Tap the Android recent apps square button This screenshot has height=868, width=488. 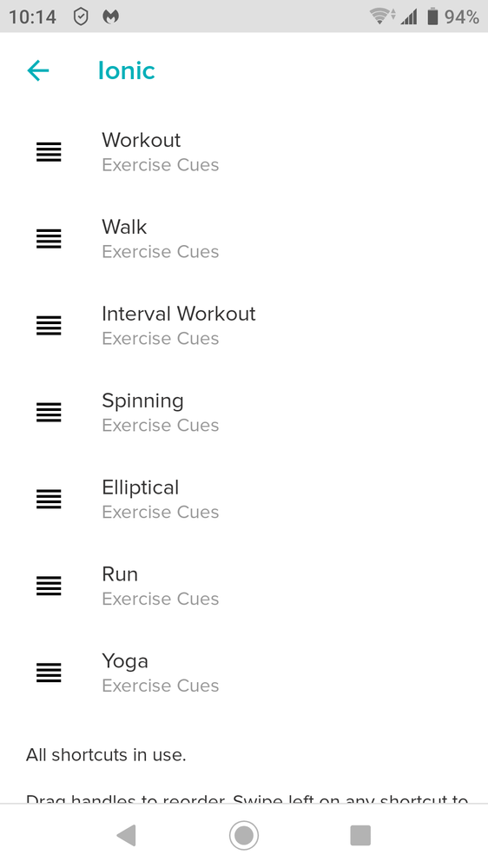(x=360, y=835)
